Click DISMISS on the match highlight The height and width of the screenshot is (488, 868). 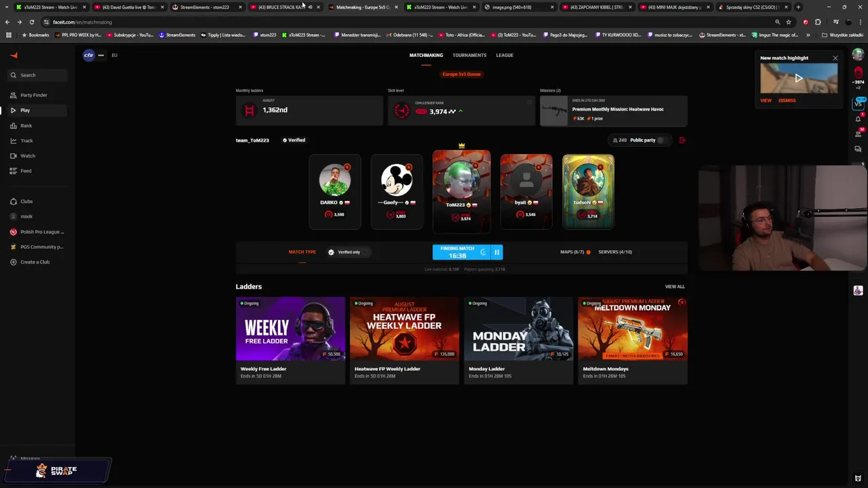click(787, 100)
